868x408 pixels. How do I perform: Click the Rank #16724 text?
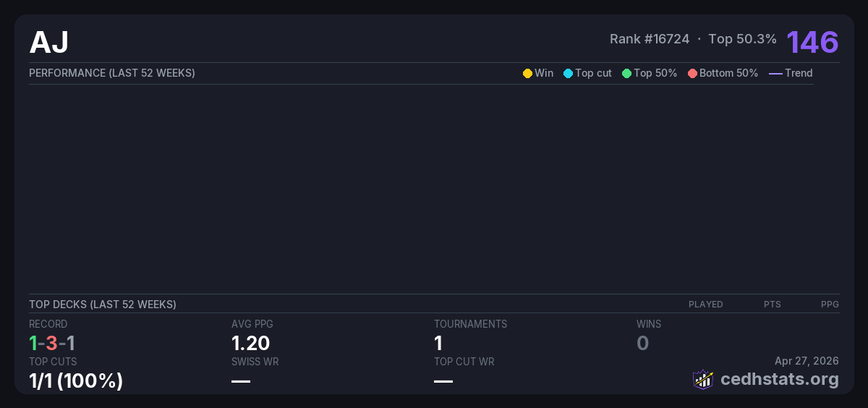click(649, 39)
